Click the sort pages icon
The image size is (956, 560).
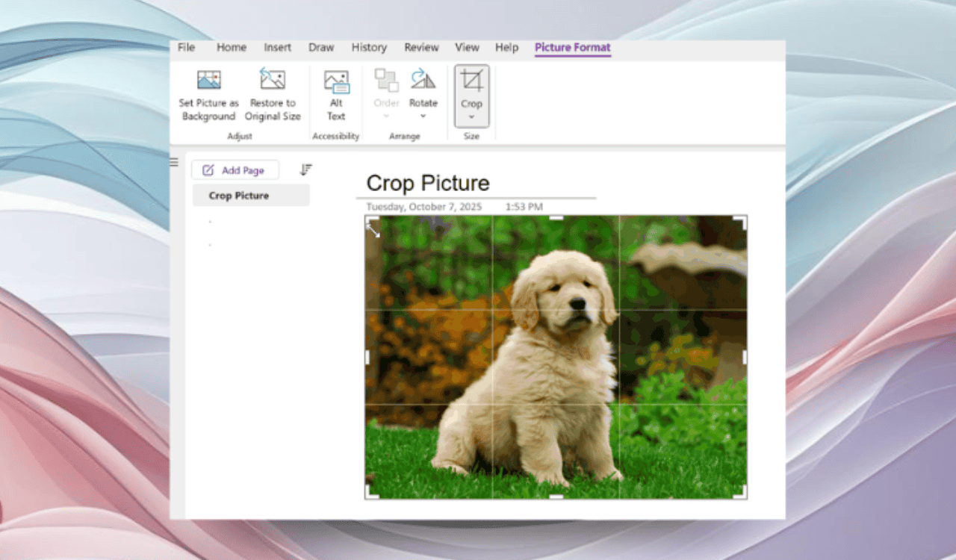pos(305,169)
